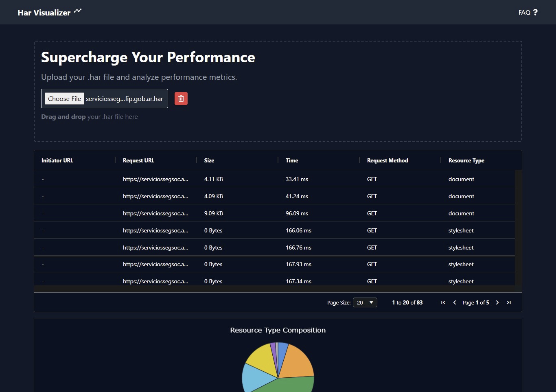Click stylesheet type in the 166.06 ms row
The width and height of the screenshot is (556, 392).
[461, 230]
